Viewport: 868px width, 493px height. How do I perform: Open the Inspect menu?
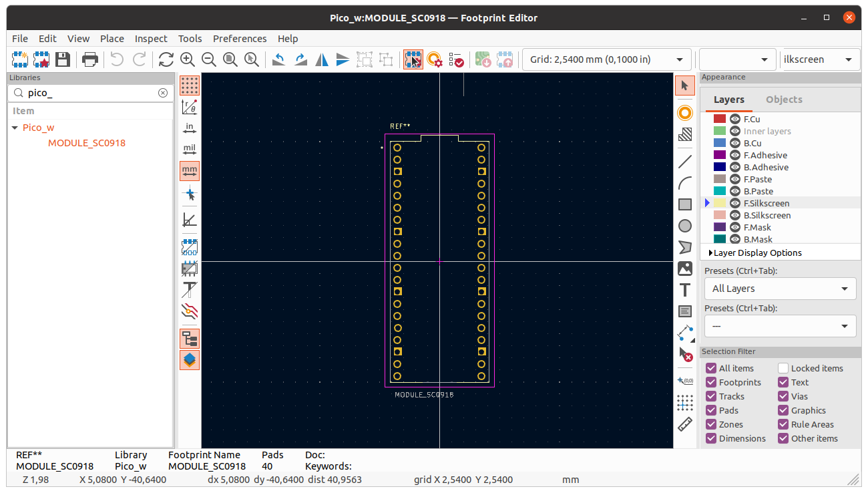151,38
